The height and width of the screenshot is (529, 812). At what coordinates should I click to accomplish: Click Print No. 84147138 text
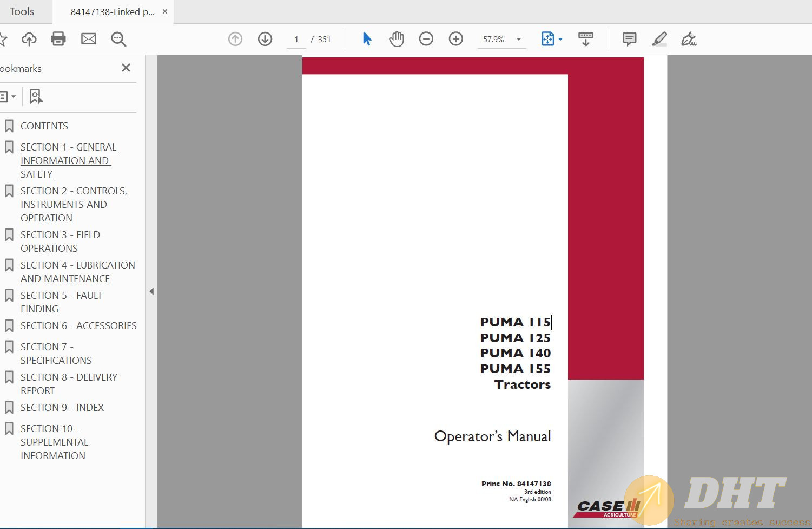(x=516, y=484)
